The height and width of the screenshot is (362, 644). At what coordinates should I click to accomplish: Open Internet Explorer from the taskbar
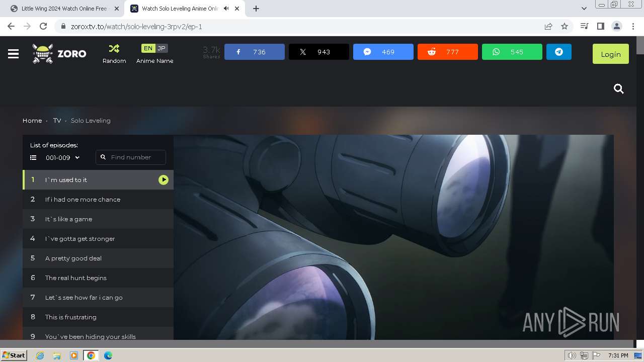[40, 355]
